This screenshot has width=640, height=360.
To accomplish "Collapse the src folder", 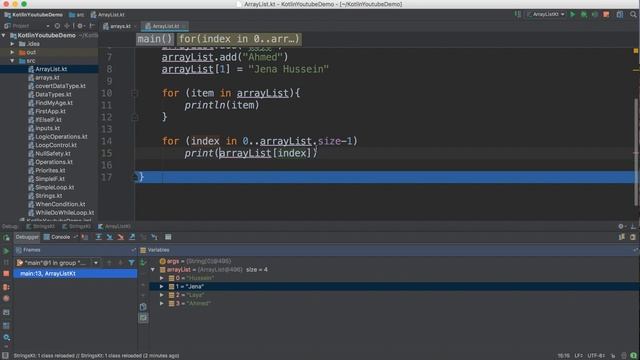I will (x=12, y=61).
